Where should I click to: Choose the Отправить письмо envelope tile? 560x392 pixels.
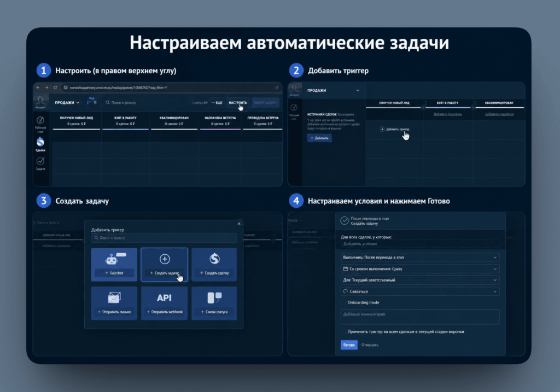pos(114,303)
